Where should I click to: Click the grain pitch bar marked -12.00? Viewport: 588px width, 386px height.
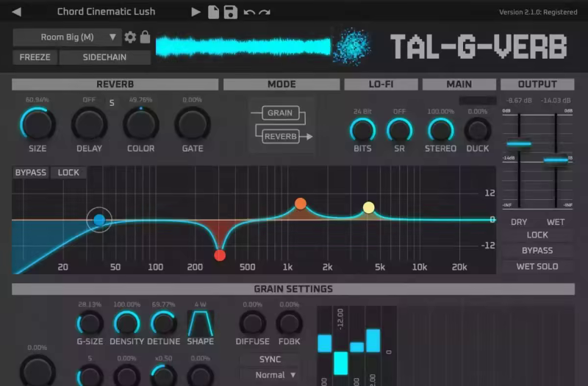coord(340,363)
